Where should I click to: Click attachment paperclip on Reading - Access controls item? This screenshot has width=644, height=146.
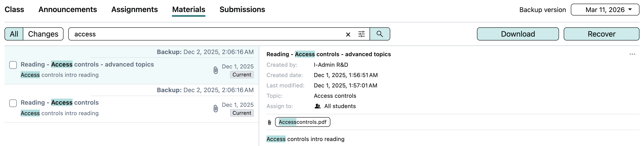point(215,109)
